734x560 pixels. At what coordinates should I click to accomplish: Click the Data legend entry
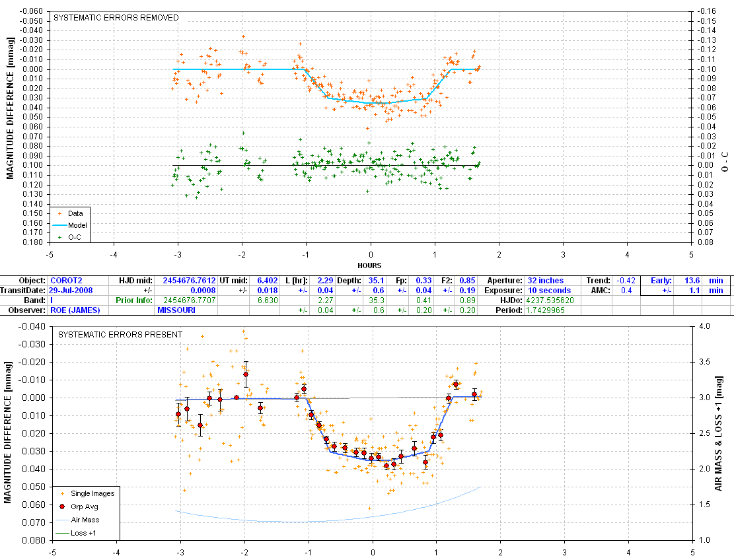point(70,213)
